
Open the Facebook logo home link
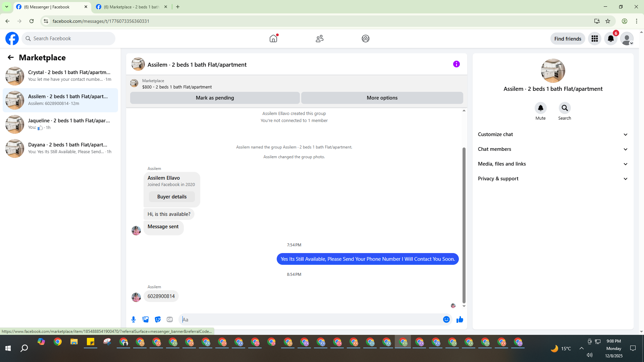click(12, 39)
